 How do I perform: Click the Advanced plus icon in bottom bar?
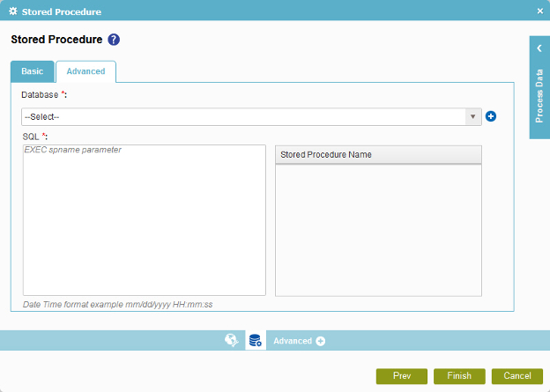click(x=320, y=341)
